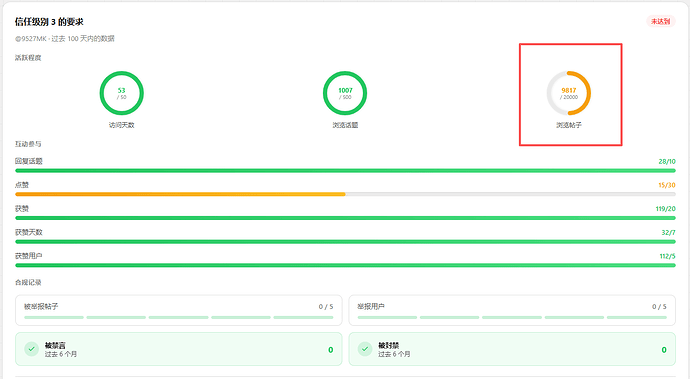Click the 获赞 row label

[x=22, y=209]
